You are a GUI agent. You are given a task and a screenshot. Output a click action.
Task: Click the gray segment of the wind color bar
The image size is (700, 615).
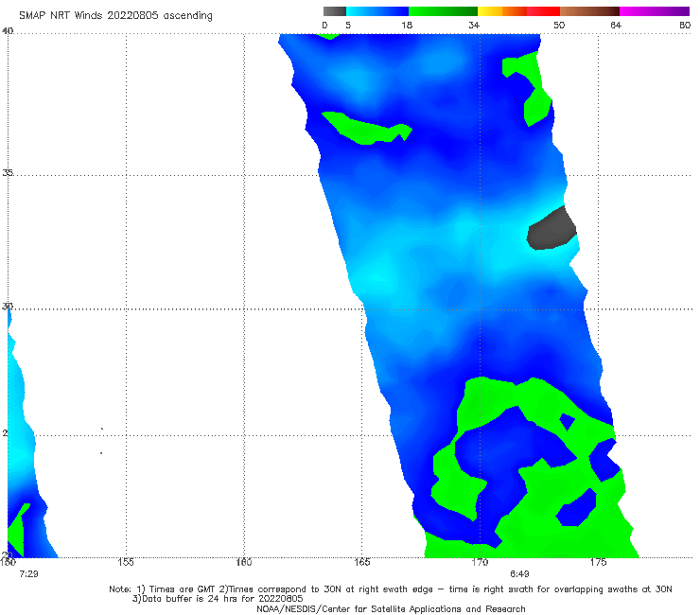(x=334, y=11)
